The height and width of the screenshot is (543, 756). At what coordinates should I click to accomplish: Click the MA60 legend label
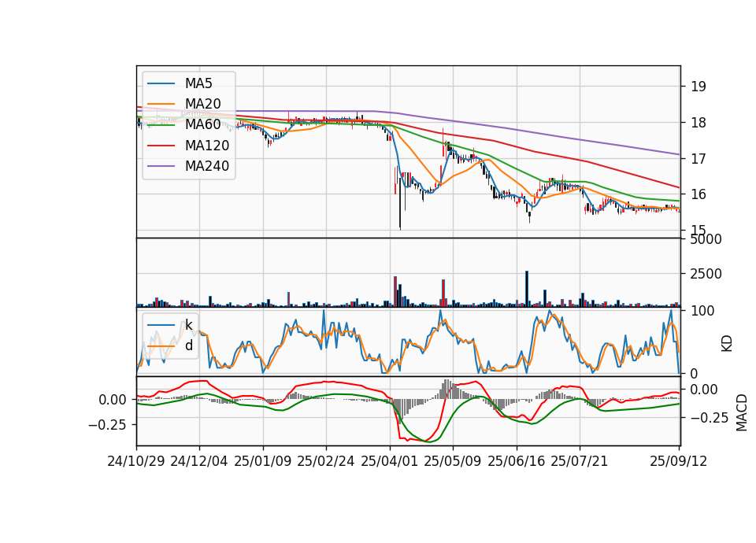(202, 125)
